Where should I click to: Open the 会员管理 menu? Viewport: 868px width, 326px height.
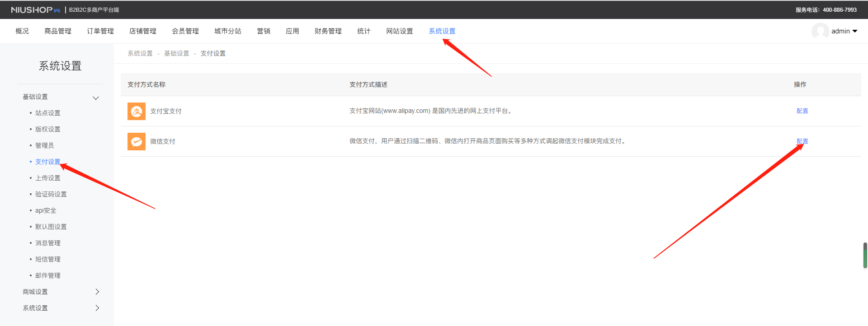pyautogui.click(x=185, y=31)
